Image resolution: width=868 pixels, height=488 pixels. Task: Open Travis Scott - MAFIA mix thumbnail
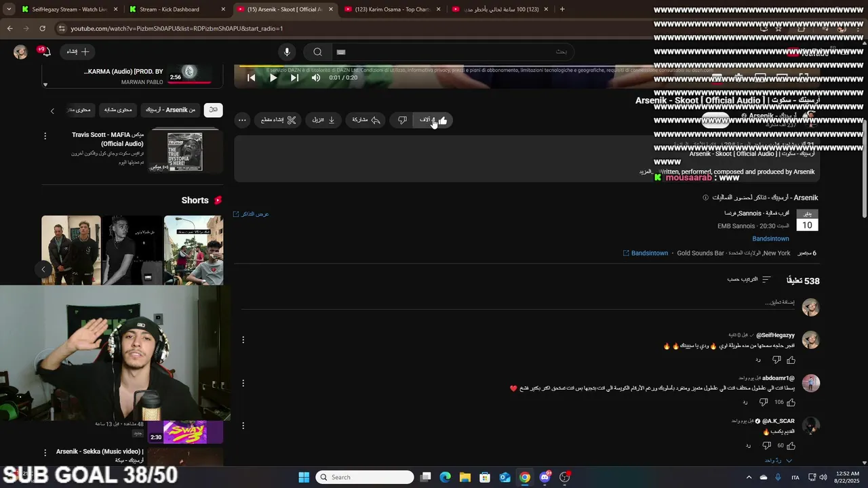[185, 151]
